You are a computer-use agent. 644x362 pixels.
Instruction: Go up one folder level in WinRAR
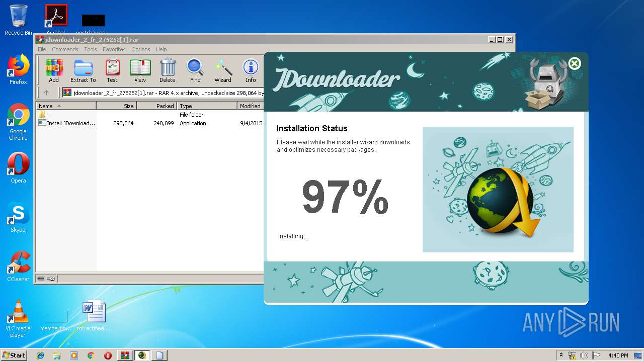(46, 93)
